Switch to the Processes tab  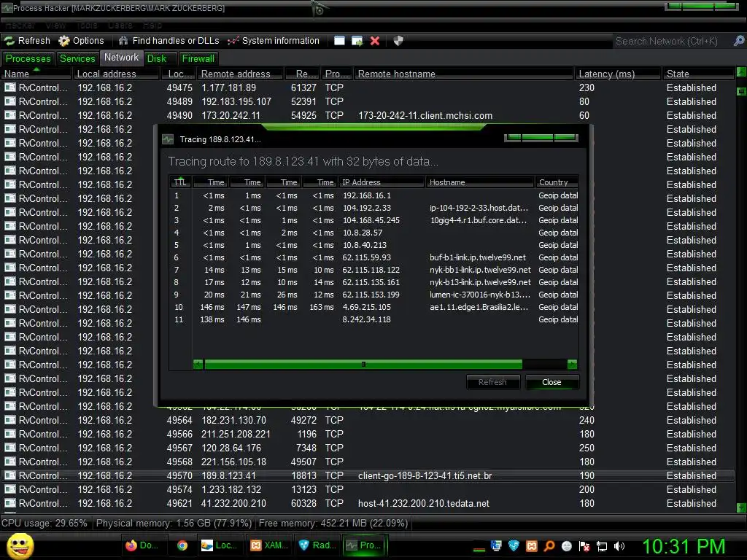[28, 58]
